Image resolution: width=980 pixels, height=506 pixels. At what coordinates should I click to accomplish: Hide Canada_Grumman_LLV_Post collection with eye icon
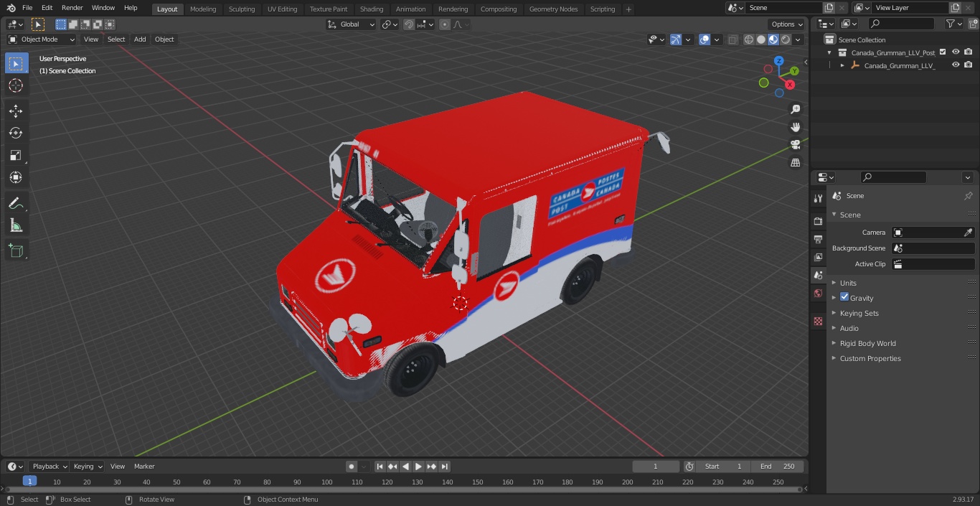click(956, 52)
